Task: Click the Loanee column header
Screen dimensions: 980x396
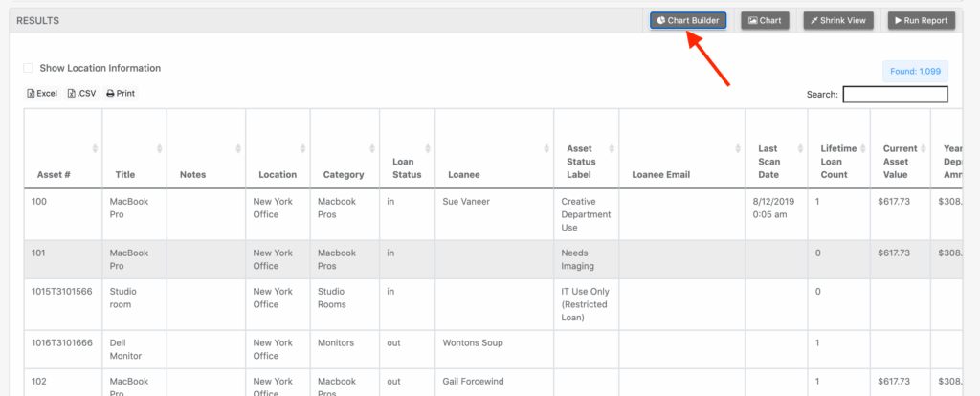Action: click(x=495, y=148)
